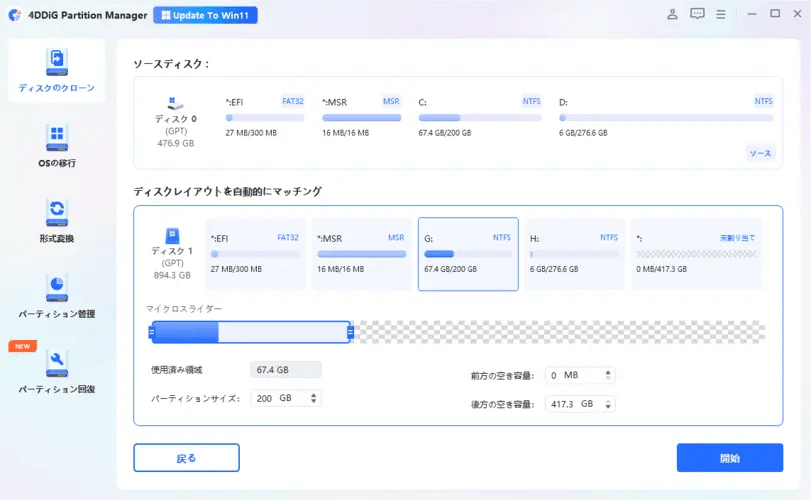Click the 後方の空き容量 stepper arrows
Viewport: 811px width, 500px height.
point(608,404)
